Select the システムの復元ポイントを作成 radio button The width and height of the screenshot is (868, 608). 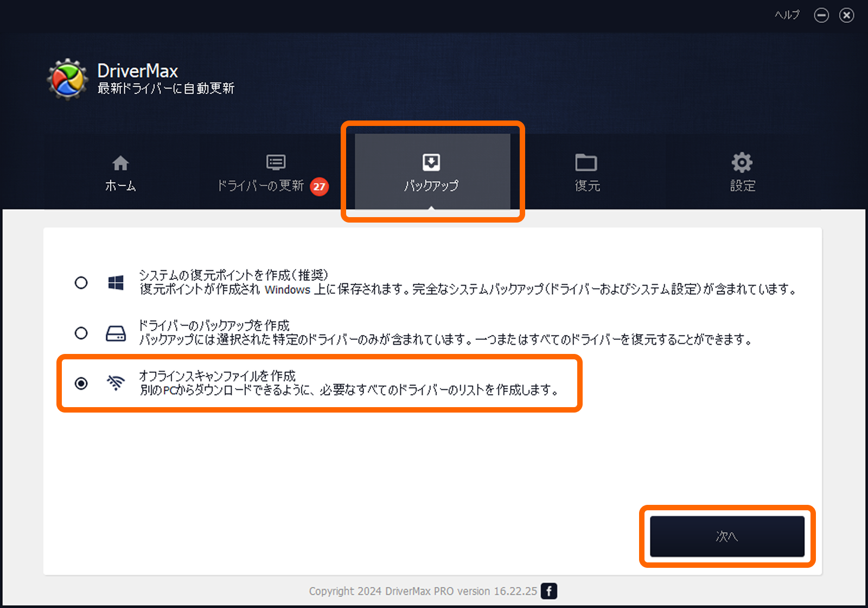(81, 283)
